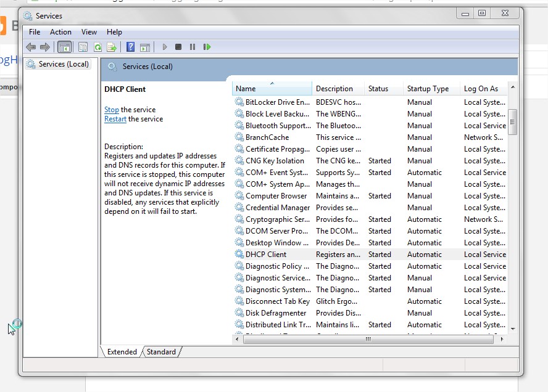Click the gear icon beside CNG Key Isolation
This screenshot has width=548, height=392.
click(x=239, y=161)
